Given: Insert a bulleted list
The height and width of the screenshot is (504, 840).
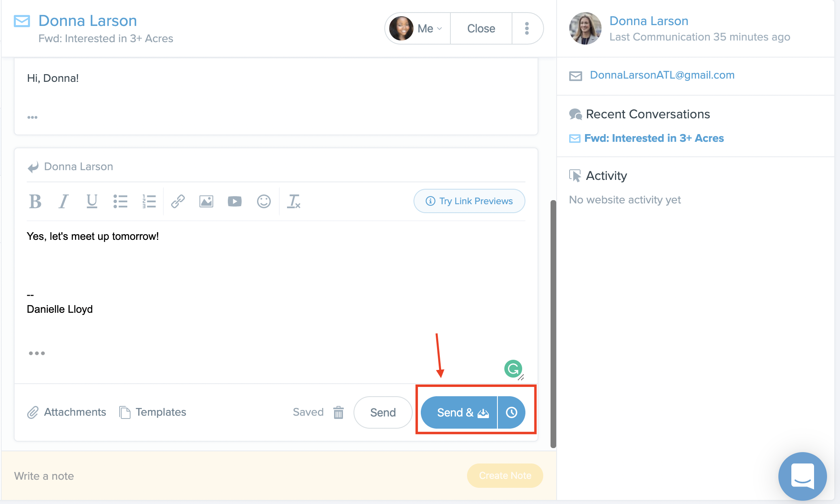Looking at the screenshot, I should (120, 201).
